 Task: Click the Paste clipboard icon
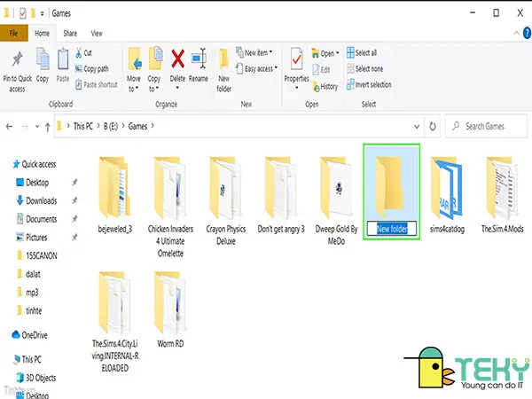tap(63, 59)
